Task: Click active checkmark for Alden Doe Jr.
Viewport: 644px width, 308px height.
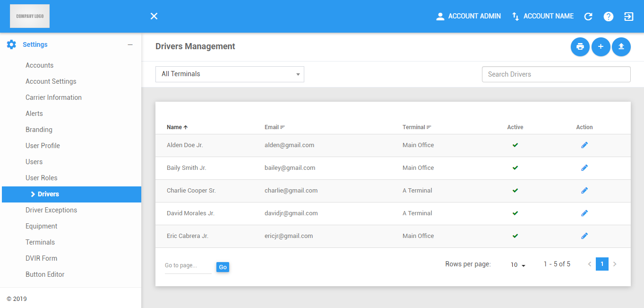Action: 515,145
